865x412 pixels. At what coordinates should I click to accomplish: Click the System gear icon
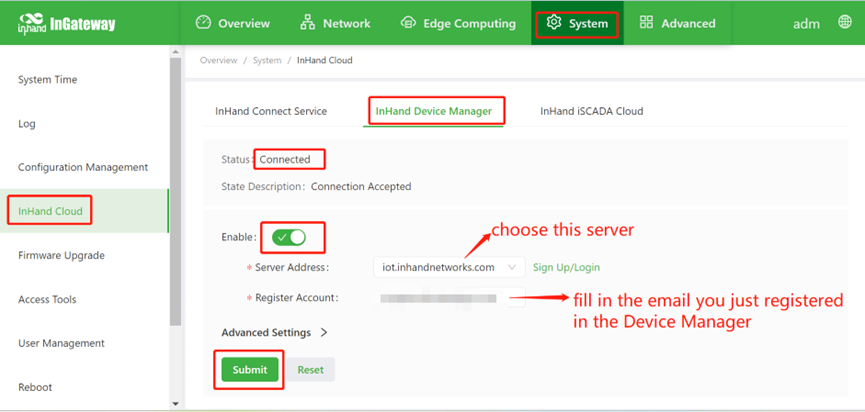(553, 23)
